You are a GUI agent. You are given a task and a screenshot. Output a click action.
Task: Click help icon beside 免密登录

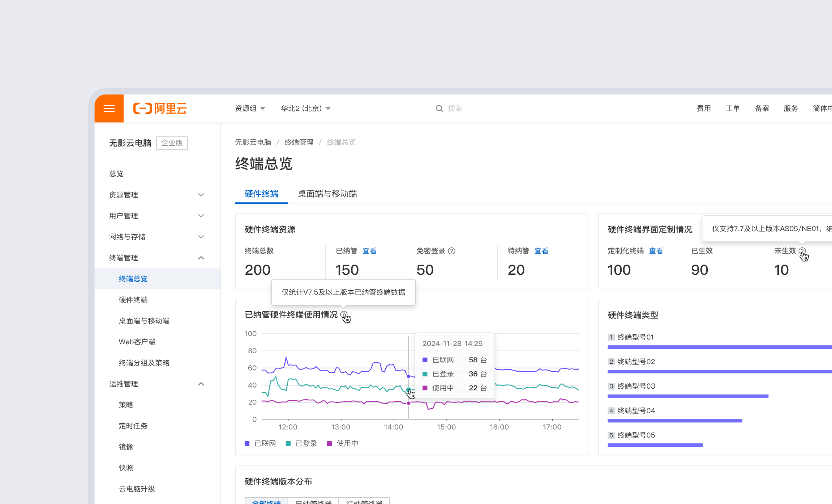pos(452,251)
